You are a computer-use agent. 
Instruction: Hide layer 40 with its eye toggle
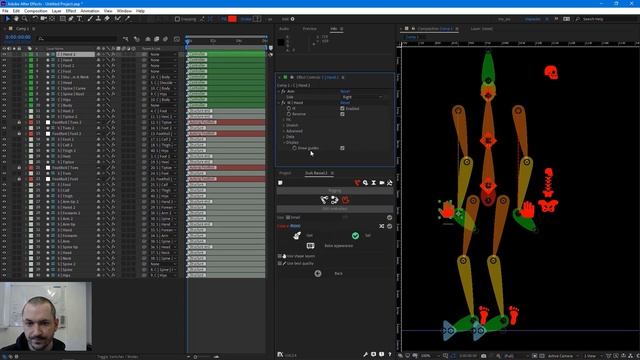[4, 276]
